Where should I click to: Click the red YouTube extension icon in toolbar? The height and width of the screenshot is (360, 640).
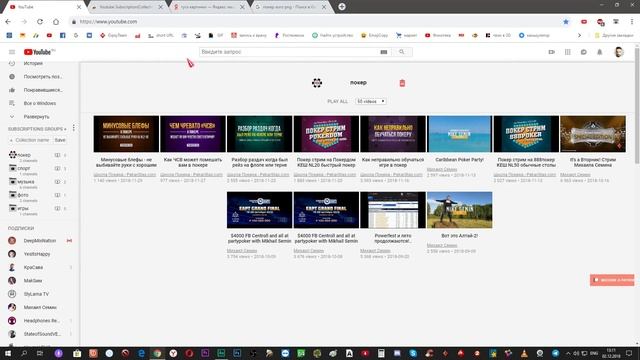pyautogui.click(x=584, y=22)
